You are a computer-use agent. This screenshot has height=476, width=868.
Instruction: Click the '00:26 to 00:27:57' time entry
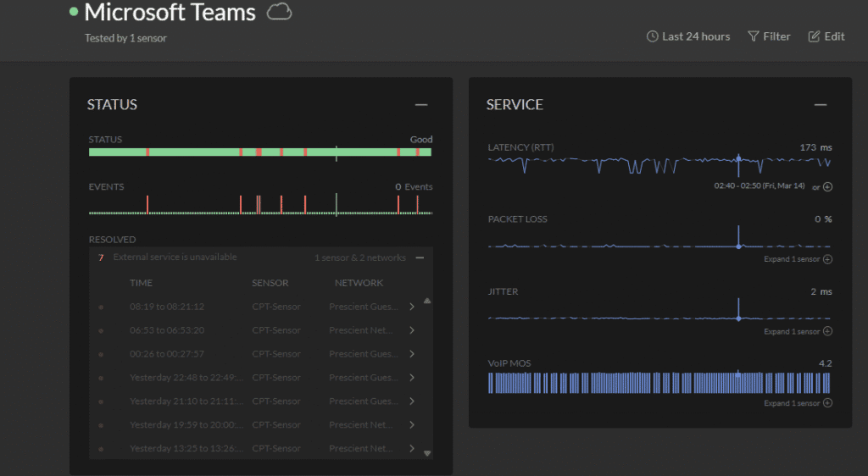coord(167,354)
